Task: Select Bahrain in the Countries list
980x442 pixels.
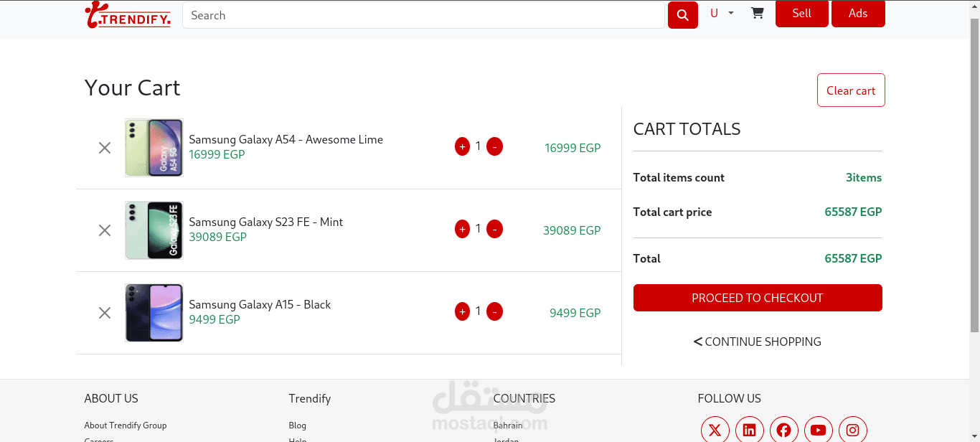Action: click(508, 425)
